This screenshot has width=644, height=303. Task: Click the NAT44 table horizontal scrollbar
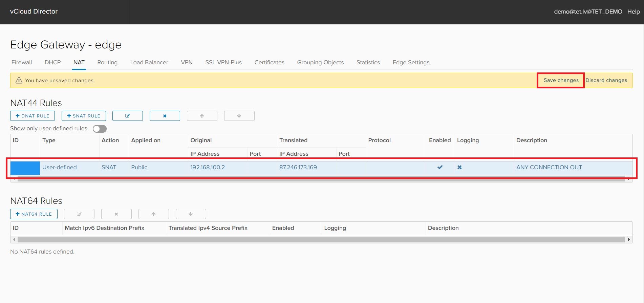(321, 179)
